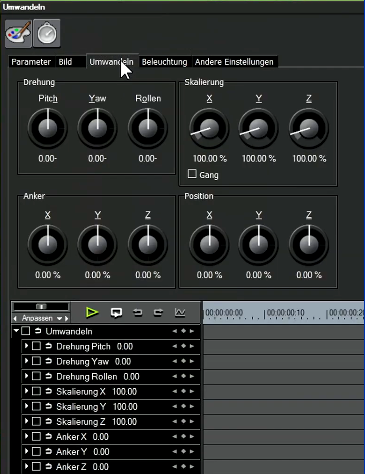Toggle the Skalierung Z checkbox

pos(36,421)
